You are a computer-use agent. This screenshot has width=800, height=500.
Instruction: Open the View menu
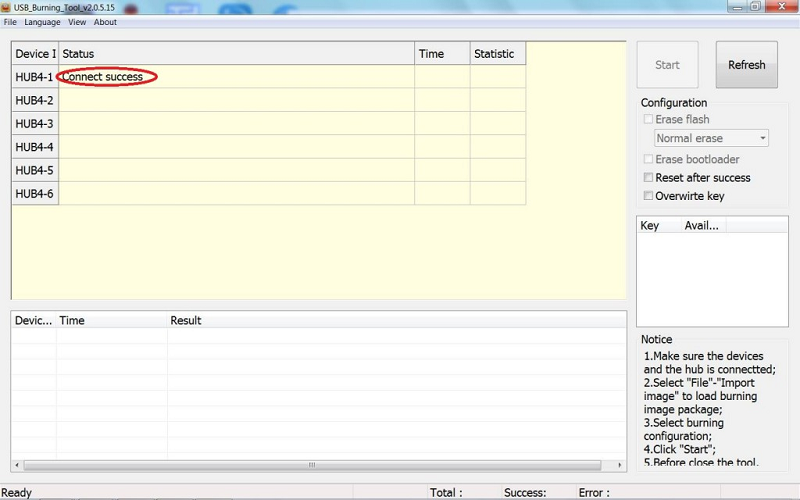[77, 22]
